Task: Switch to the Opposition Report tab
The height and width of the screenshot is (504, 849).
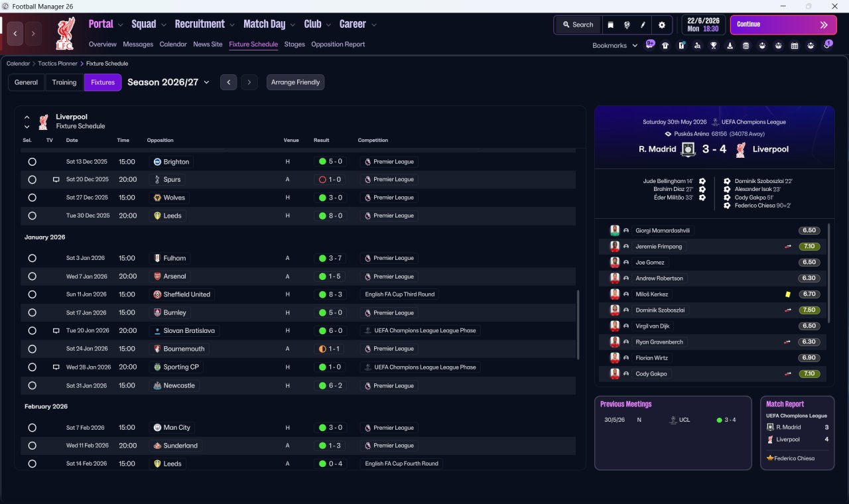Action: click(x=338, y=44)
